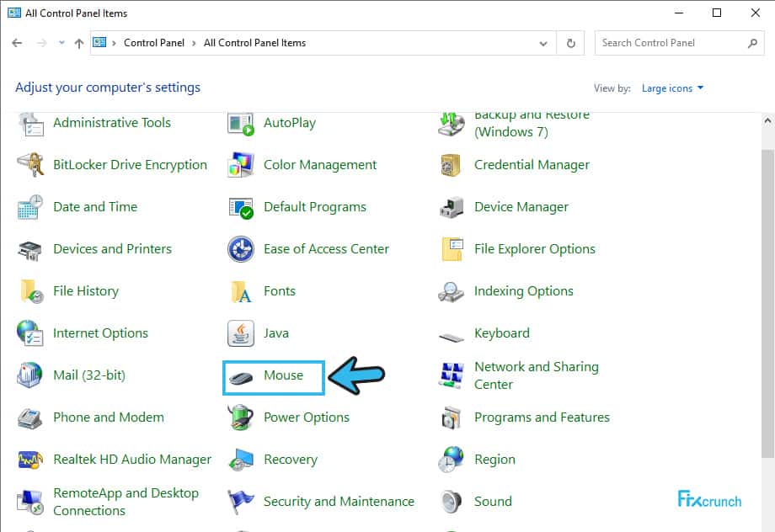Viewport: 775px width, 532px height.
Task: Click the search magnifier icon
Action: pos(752,44)
